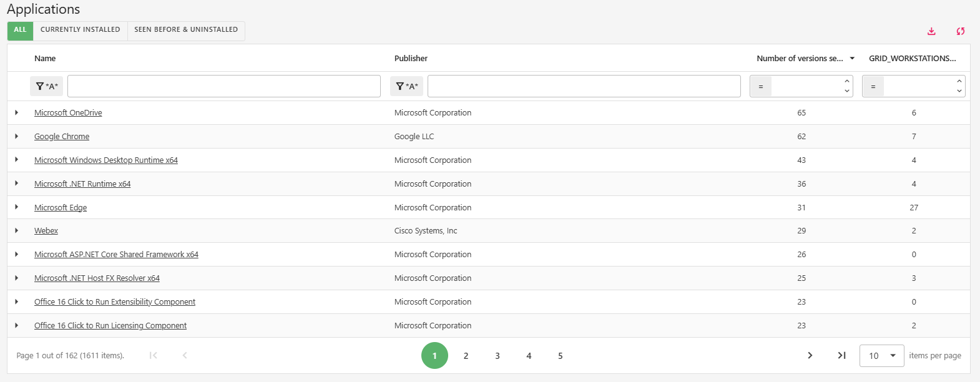Toggle sort arrow on Number of versions column
Screen dimensions: 980x382
click(852, 59)
